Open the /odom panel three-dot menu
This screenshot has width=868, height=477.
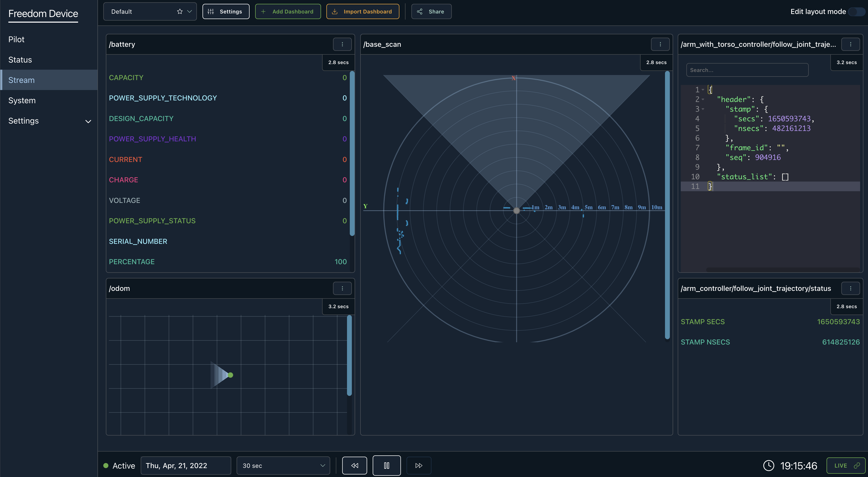point(342,288)
